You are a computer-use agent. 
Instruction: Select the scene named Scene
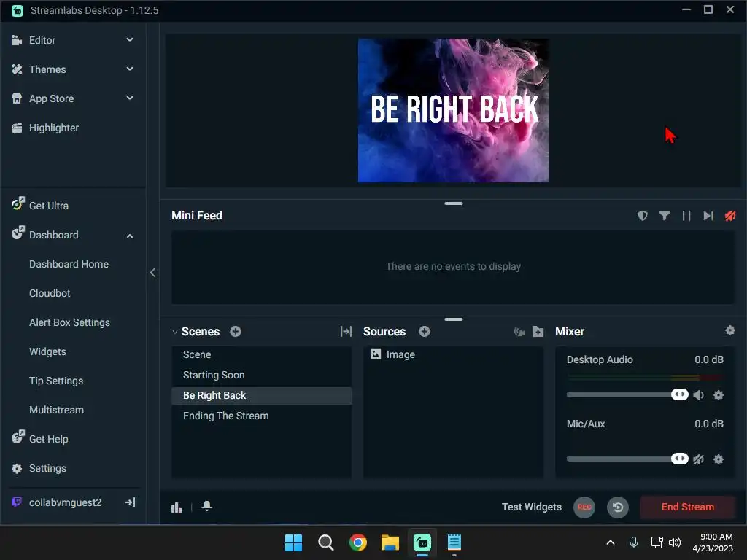262,355
